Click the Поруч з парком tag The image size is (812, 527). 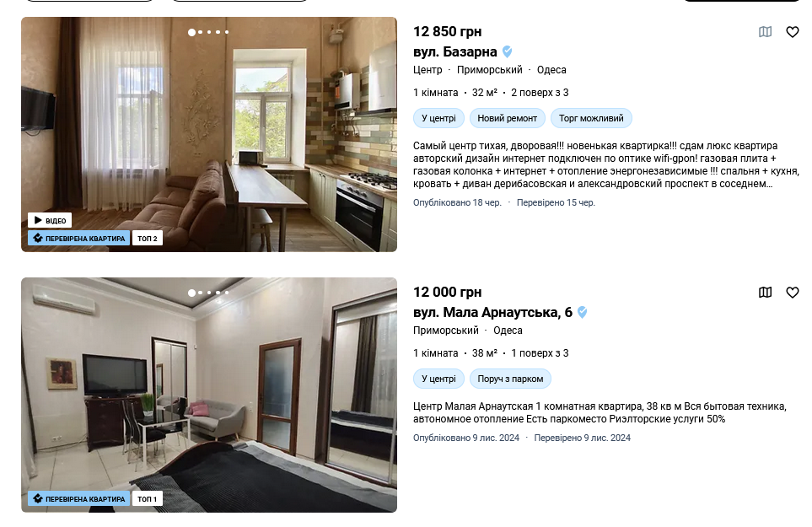[x=510, y=379]
